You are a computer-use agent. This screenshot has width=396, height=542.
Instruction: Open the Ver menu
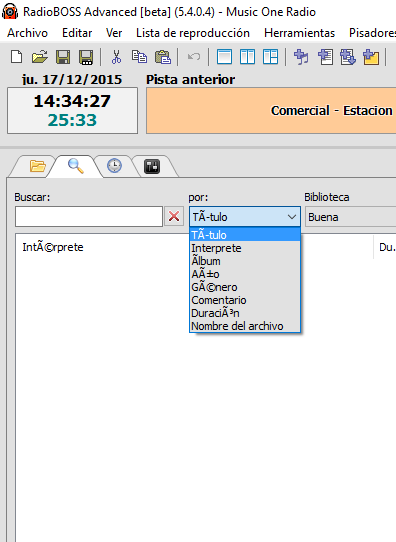114,33
